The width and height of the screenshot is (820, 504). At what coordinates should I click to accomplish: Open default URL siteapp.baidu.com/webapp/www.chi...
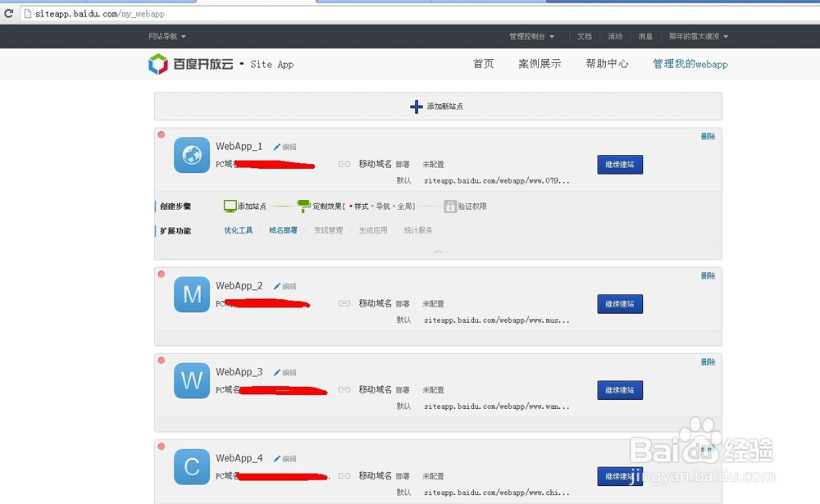[496, 493]
